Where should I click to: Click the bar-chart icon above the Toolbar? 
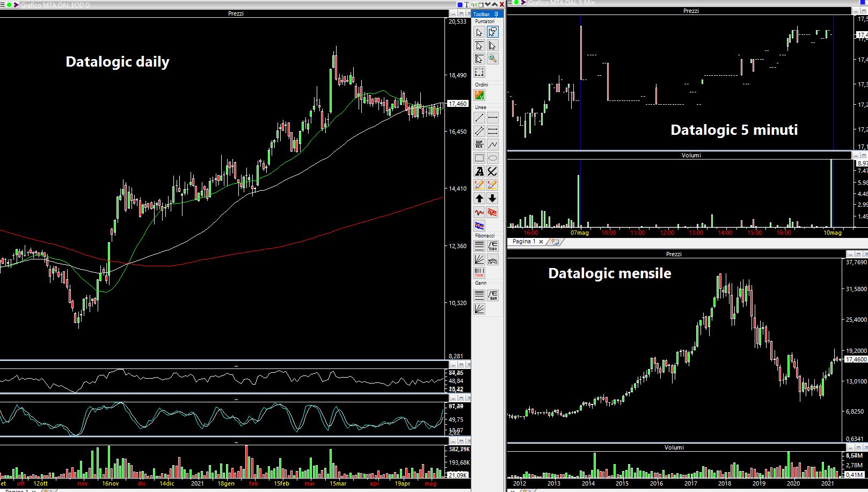[x=474, y=4]
